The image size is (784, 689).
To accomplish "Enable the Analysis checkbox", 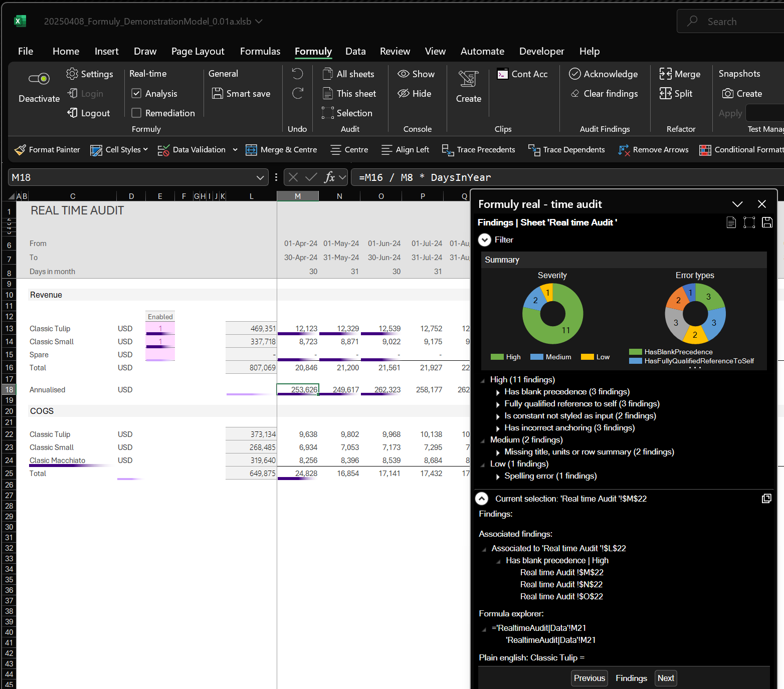I will point(136,93).
